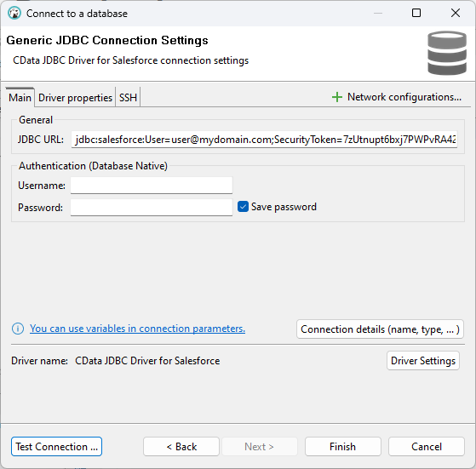Open the Driver properties tab
This screenshot has width=476, height=469.
tap(75, 98)
